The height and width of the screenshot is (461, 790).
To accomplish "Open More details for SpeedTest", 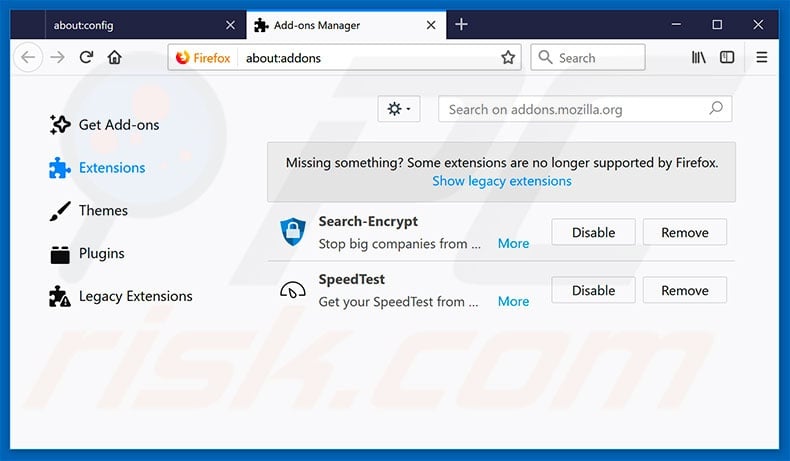I will [513, 301].
